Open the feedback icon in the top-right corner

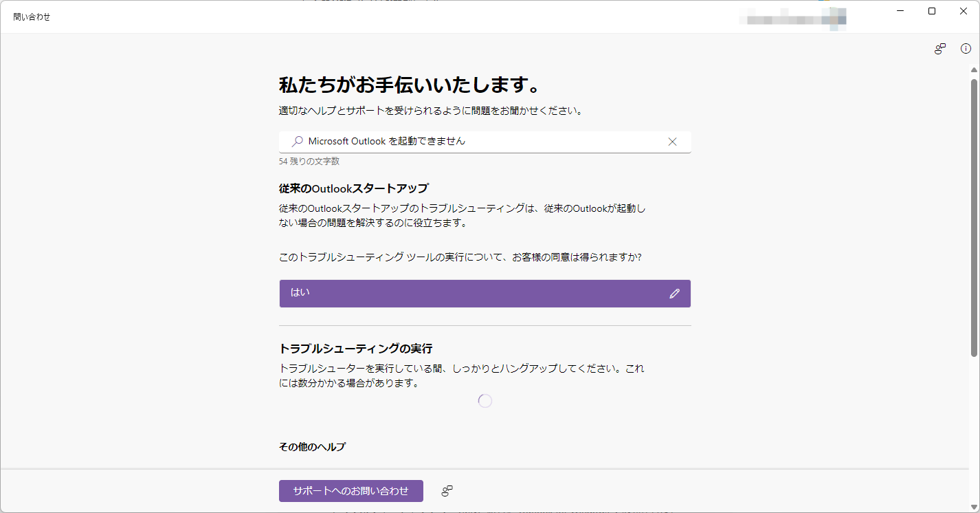coord(939,49)
